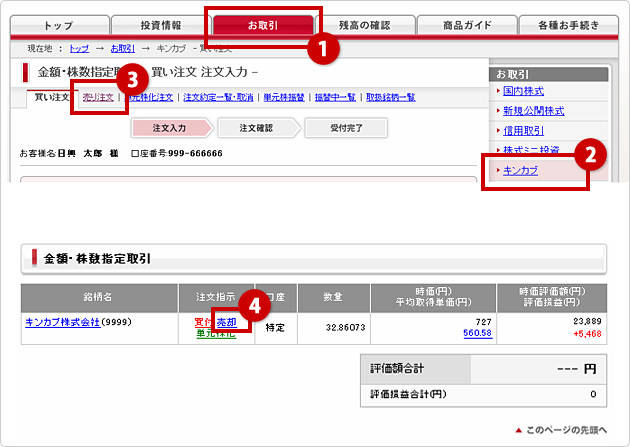The height and width of the screenshot is (447, 630).
Task: Select the お取引 tab
Action: click(262, 25)
